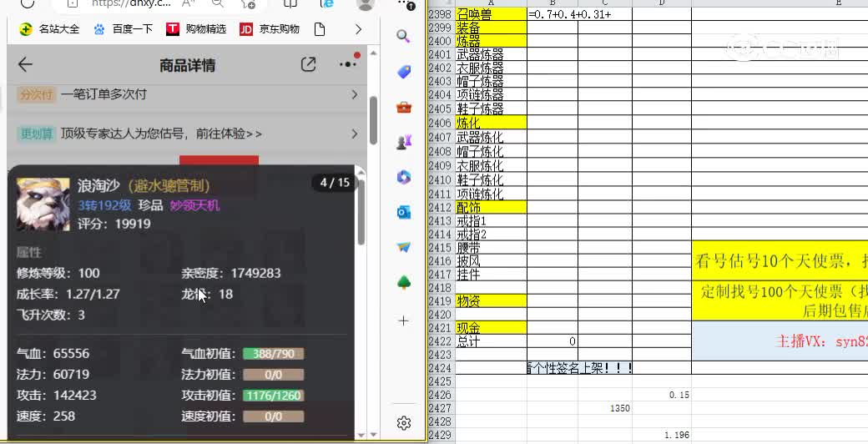The height and width of the screenshot is (444, 868).
Task: Click the share icon in the 商品详情 header
Action: coord(308,65)
